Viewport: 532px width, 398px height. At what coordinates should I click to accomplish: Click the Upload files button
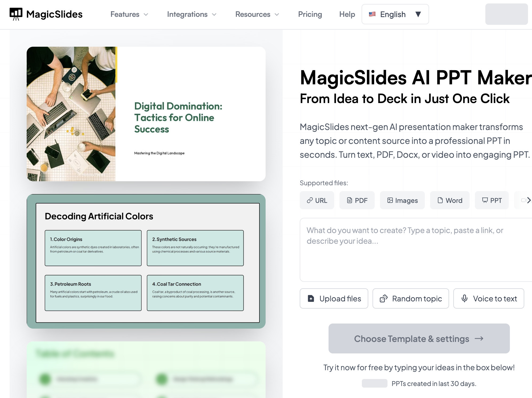click(334, 298)
